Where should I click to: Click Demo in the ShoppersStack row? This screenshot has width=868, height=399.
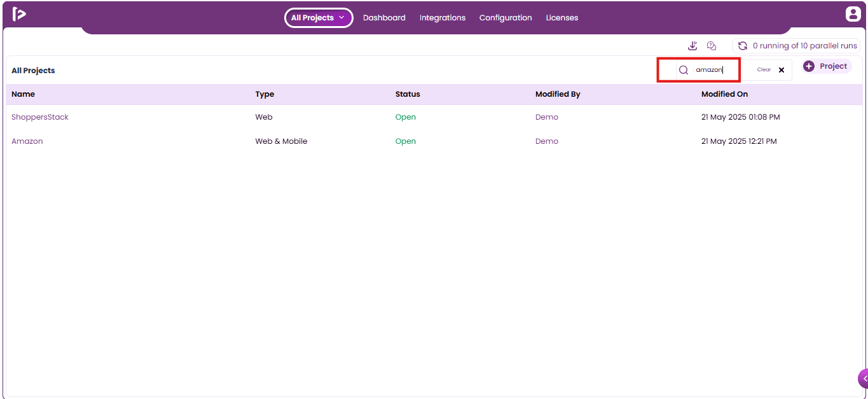pos(547,117)
